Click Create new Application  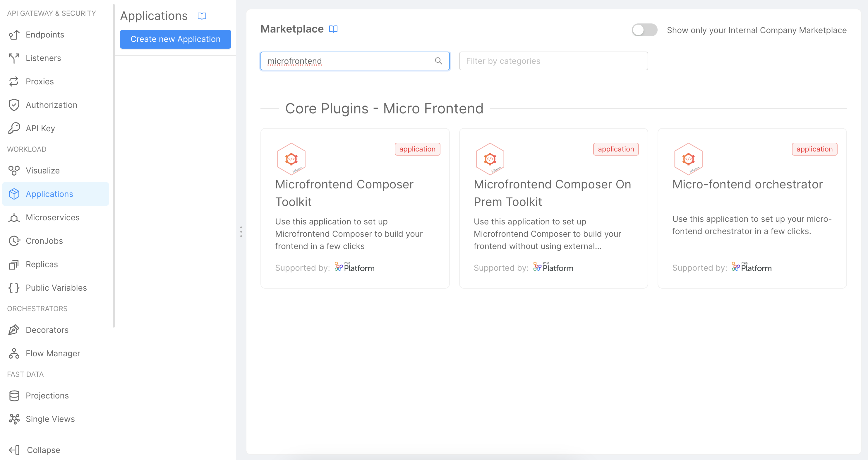175,39
